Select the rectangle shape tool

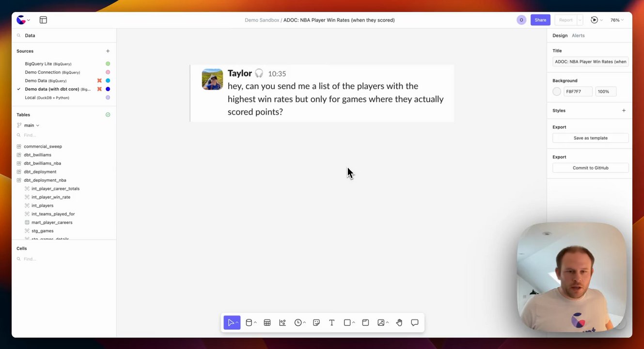tap(347, 323)
